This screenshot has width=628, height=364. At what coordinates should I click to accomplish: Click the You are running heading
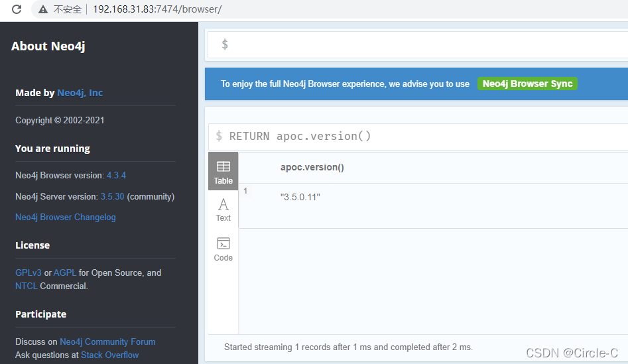(x=52, y=149)
